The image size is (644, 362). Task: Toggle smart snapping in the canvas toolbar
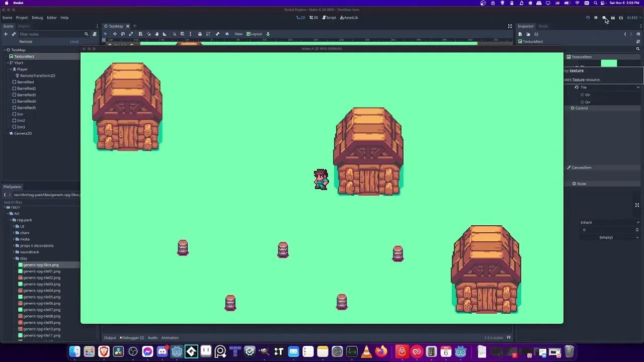tap(175, 34)
